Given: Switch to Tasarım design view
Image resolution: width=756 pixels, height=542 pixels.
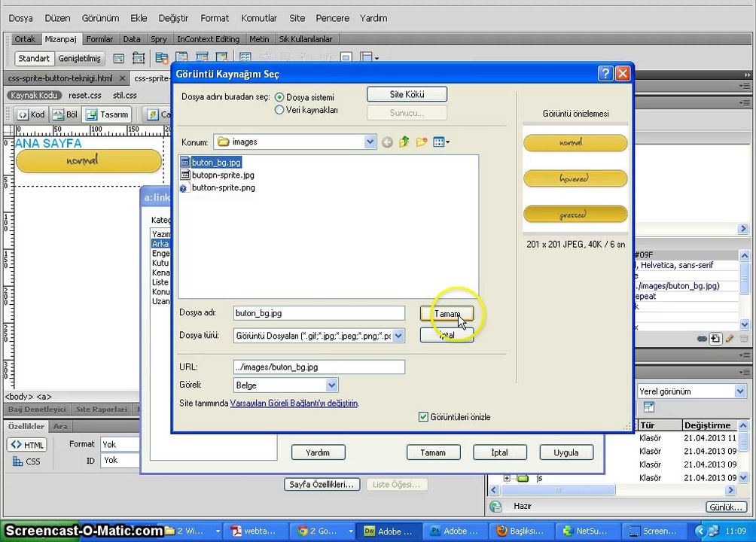Looking at the screenshot, I should click(x=108, y=114).
